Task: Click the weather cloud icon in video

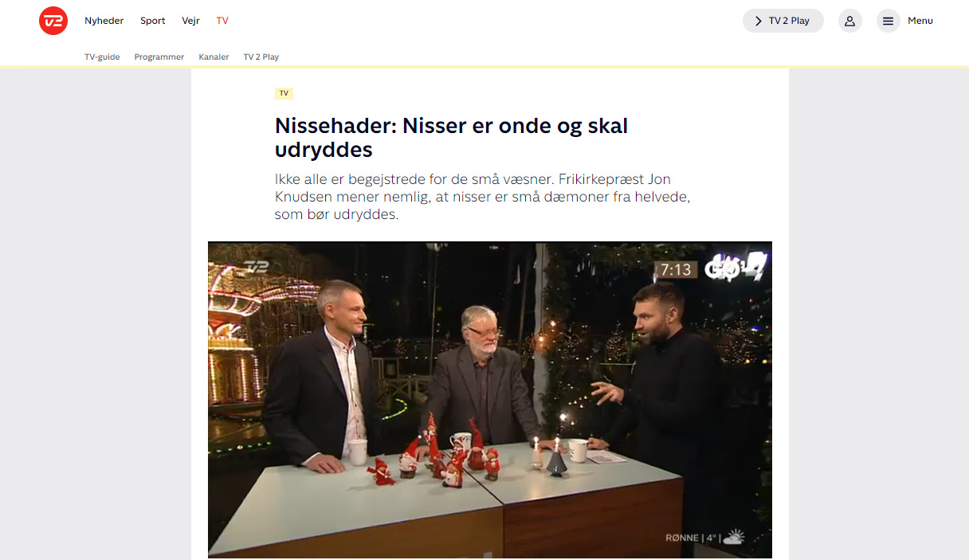Action: point(733,537)
